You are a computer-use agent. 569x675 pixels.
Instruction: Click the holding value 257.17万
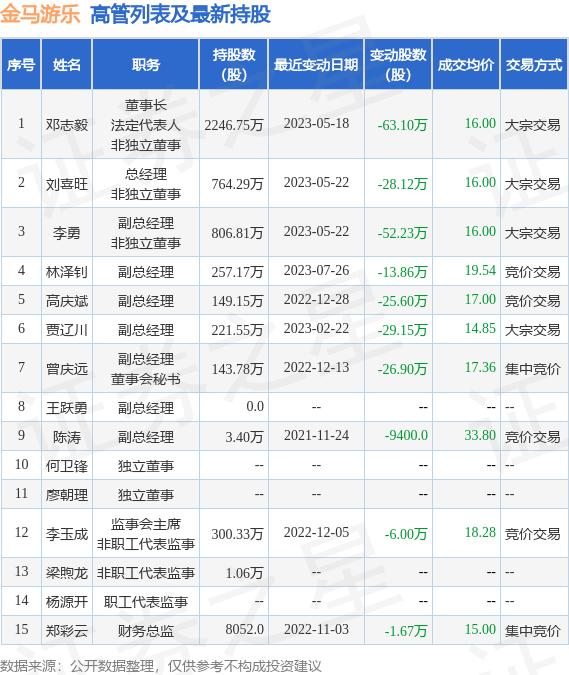[x=237, y=272]
